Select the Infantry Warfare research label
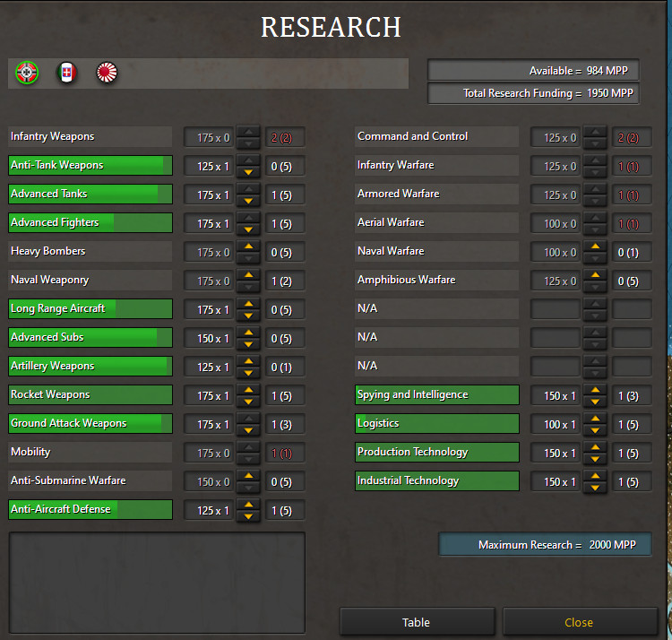Image resolution: width=672 pixels, height=640 pixels. pos(437,166)
